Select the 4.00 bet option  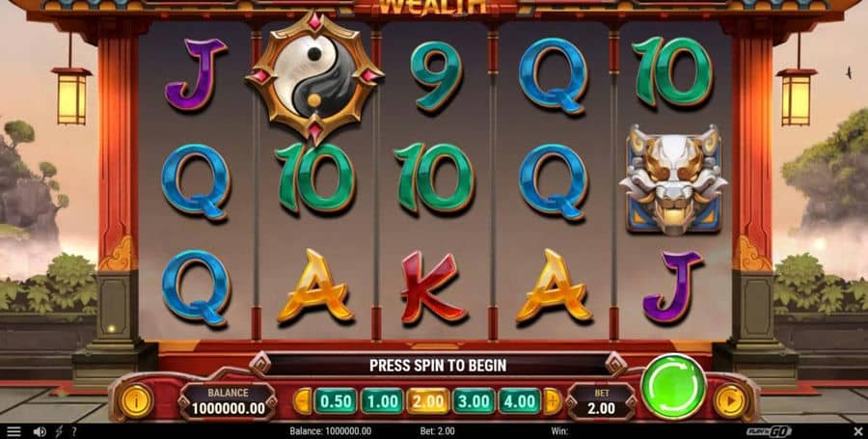[x=520, y=401]
